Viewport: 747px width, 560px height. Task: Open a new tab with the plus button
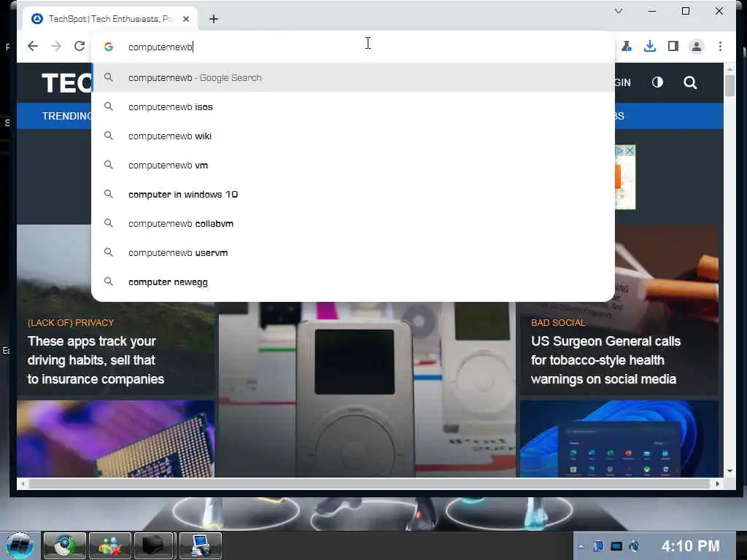click(214, 19)
